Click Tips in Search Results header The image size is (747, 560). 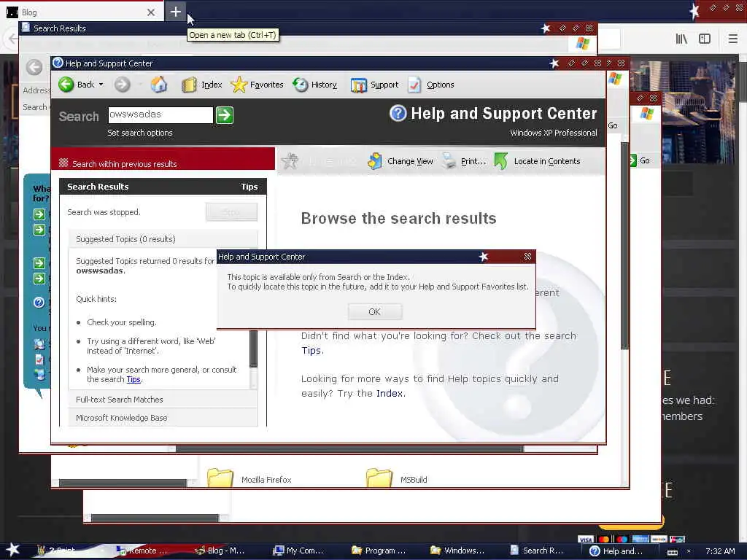(x=249, y=187)
